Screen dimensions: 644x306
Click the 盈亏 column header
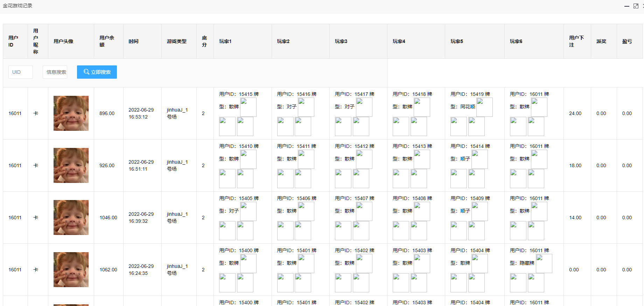(x=627, y=41)
